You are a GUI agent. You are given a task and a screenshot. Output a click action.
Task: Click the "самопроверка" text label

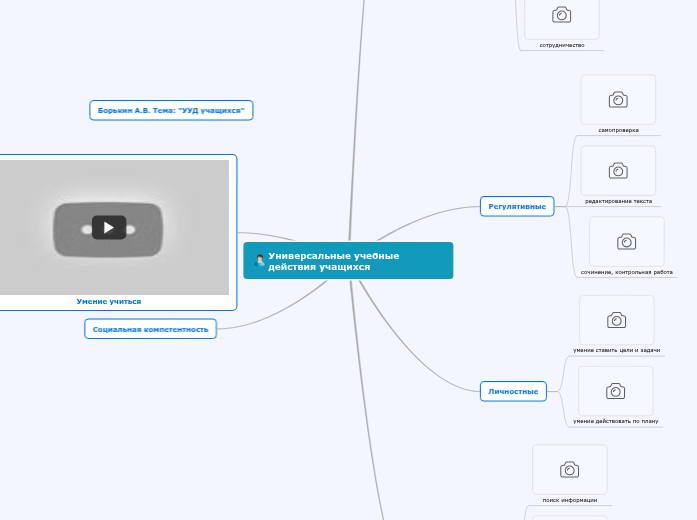pyautogui.click(x=618, y=130)
